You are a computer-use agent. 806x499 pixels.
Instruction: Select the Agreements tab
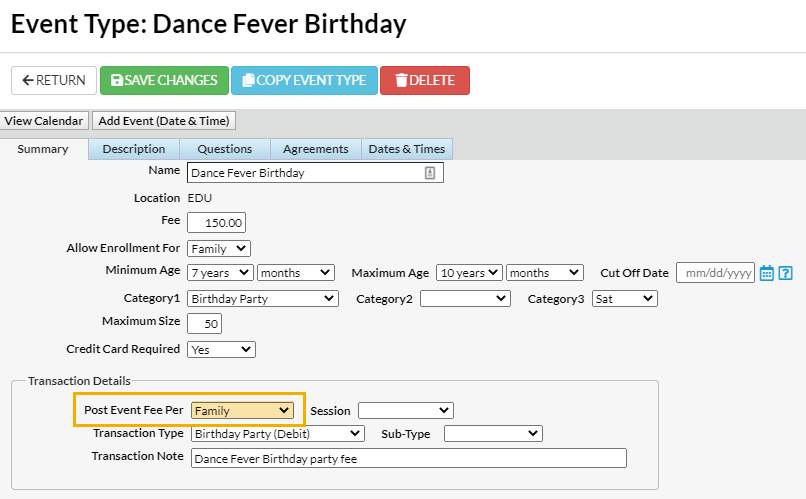pyautogui.click(x=316, y=149)
